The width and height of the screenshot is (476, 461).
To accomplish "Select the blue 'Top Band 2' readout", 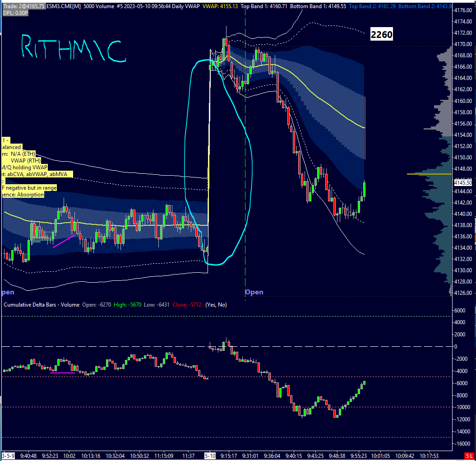I will pos(372,6).
